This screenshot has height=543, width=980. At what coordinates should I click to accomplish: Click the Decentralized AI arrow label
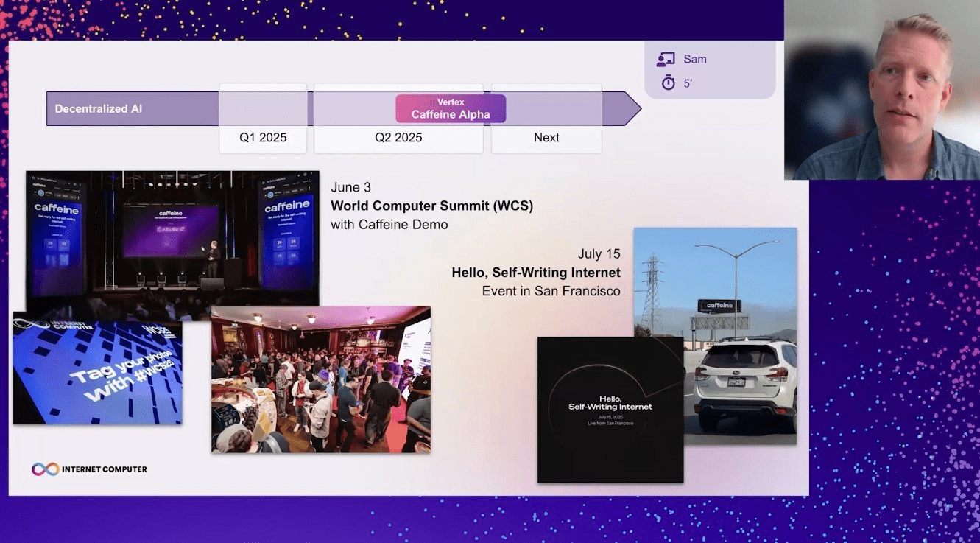click(x=99, y=108)
